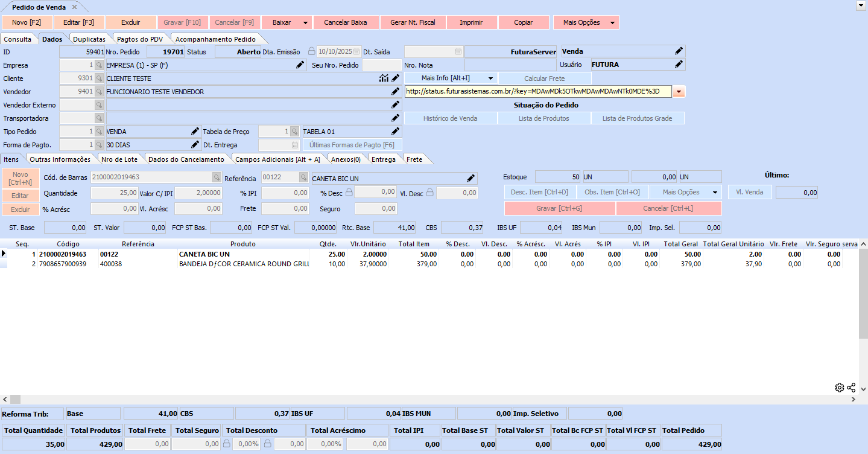Screen dimensions: 868x454
Task: Click the chart icon beside CLIENTE TESTE
Action: pyautogui.click(x=384, y=78)
